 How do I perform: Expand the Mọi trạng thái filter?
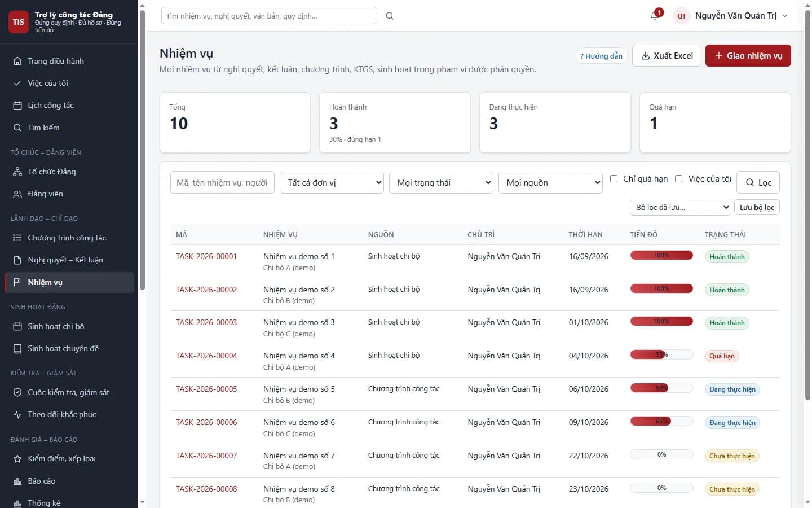click(441, 182)
